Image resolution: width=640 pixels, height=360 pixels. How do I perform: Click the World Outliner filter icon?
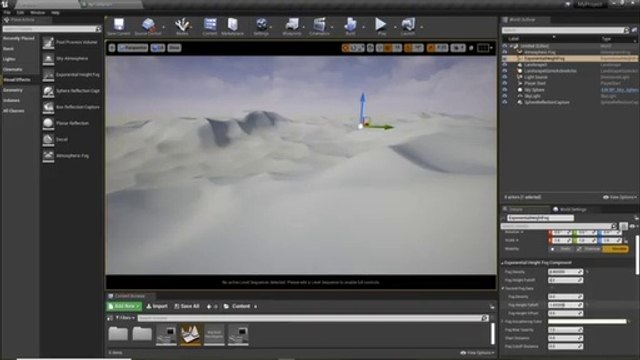click(x=634, y=30)
